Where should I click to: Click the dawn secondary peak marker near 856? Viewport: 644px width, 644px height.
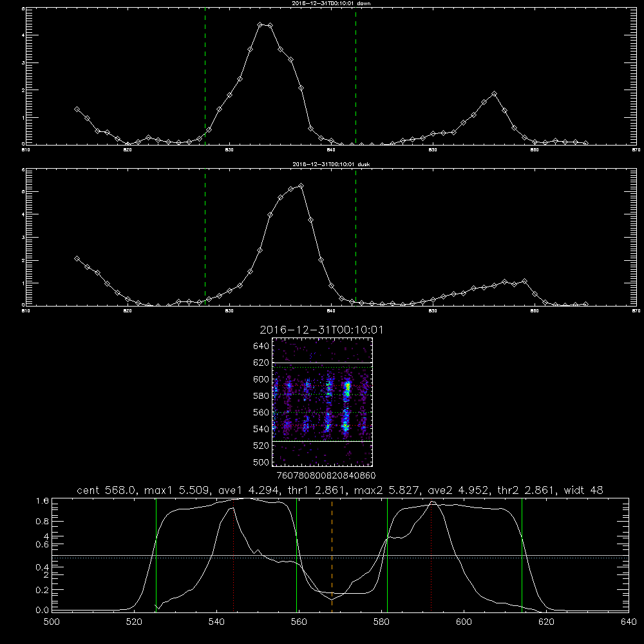point(494,94)
